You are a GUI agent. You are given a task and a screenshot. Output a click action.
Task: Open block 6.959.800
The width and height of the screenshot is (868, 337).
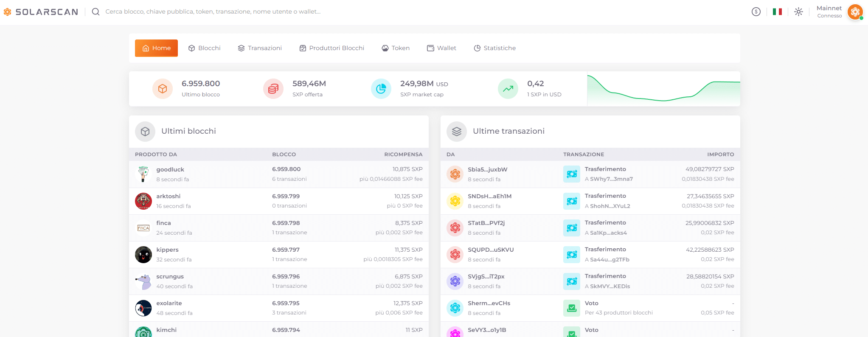pyautogui.click(x=287, y=169)
